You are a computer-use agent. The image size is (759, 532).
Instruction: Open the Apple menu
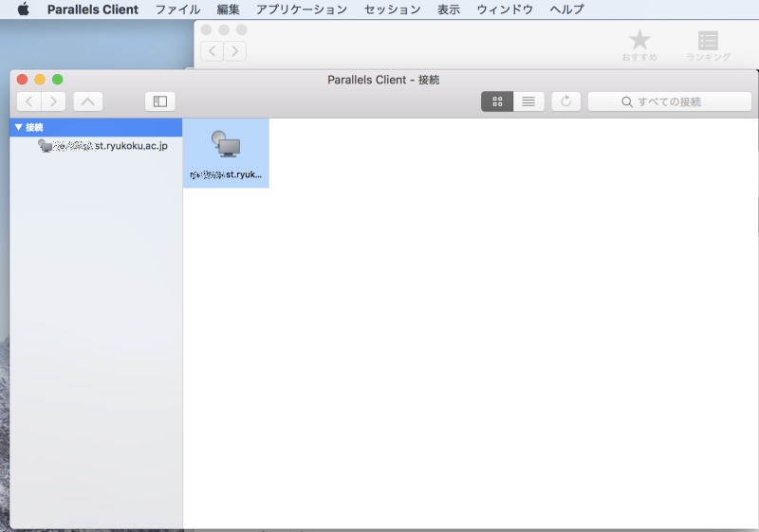[23, 9]
